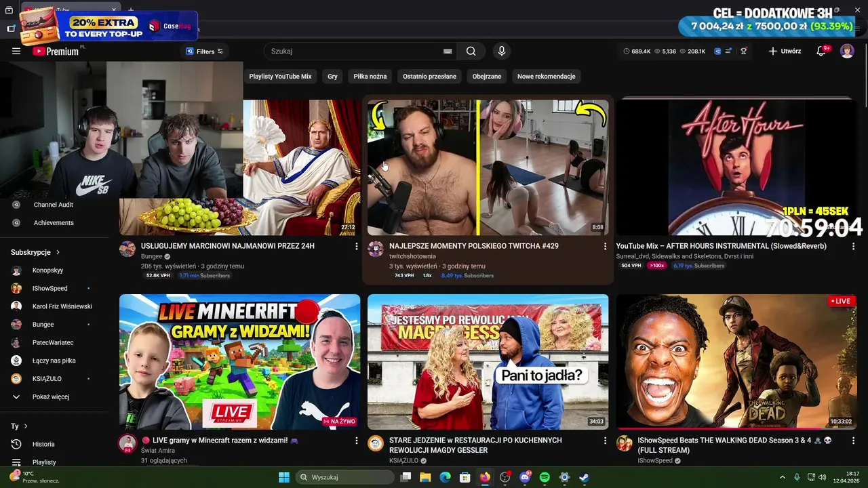Go to YouTube Premium home logo
The height and width of the screenshot is (488, 868).
(x=56, y=51)
